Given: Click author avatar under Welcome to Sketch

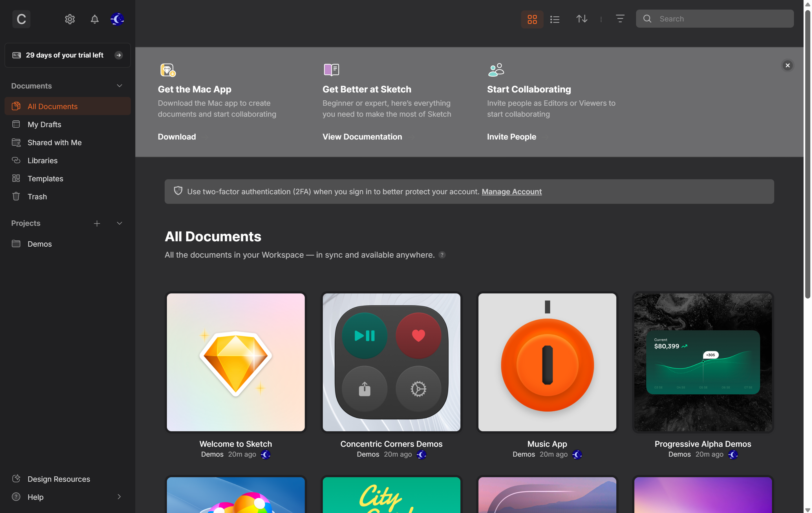Looking at the screenshot, I should [x=265, y=454].
